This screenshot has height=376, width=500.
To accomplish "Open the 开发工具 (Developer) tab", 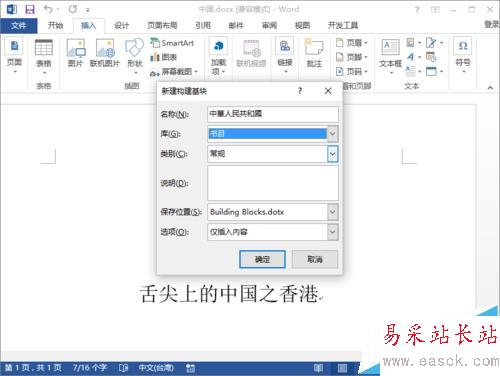I will (x=343, y=25).
